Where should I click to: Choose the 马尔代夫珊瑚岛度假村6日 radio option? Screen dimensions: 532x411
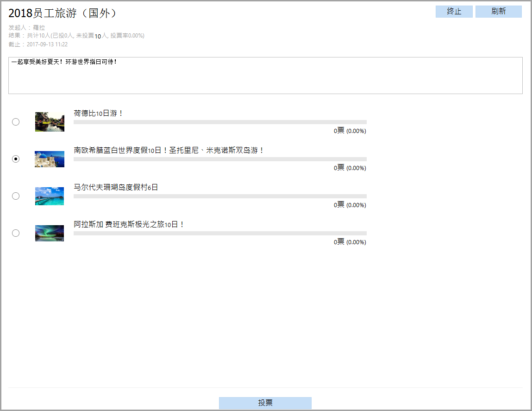16,196
